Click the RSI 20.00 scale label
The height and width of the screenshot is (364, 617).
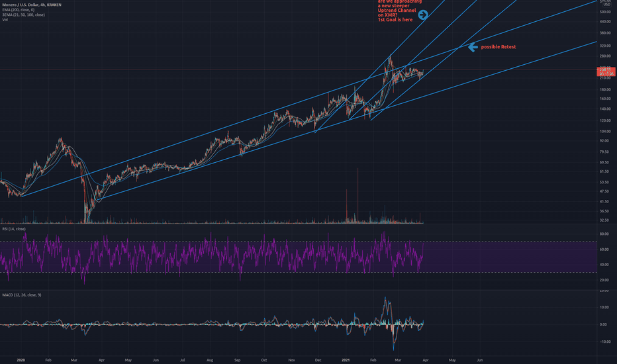[604, 280]
